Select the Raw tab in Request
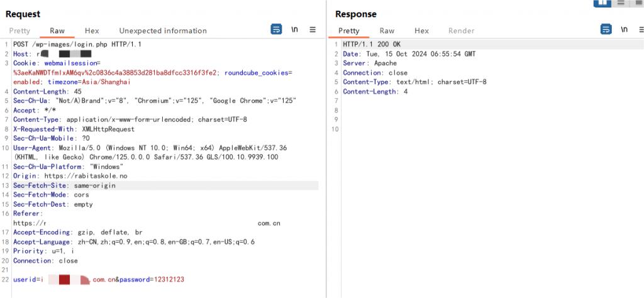The width and height of the screenshot is (644, 298). point(57,31)
